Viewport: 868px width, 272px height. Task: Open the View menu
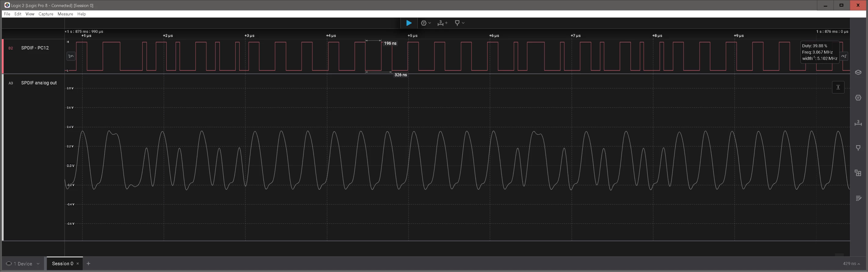[30, 14]
